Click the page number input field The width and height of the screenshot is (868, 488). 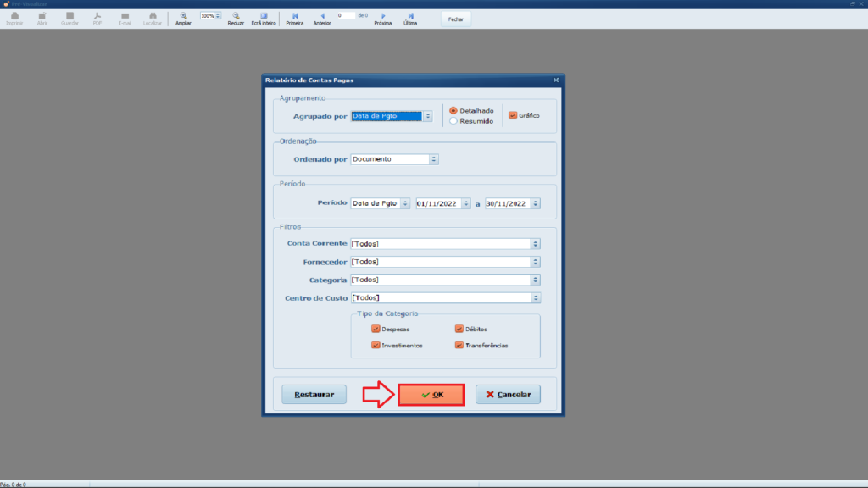[x=346, y=15]
